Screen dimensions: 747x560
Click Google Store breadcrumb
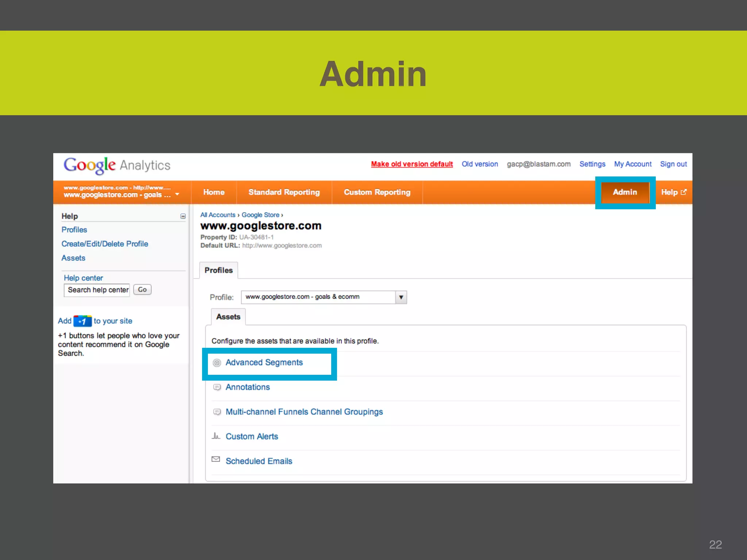click(x=260, y=215)
